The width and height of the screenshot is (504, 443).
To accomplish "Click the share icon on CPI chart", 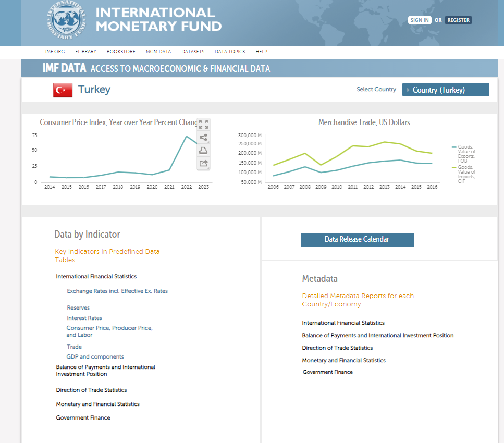I will pyautogui.click(x=203, y=138).
